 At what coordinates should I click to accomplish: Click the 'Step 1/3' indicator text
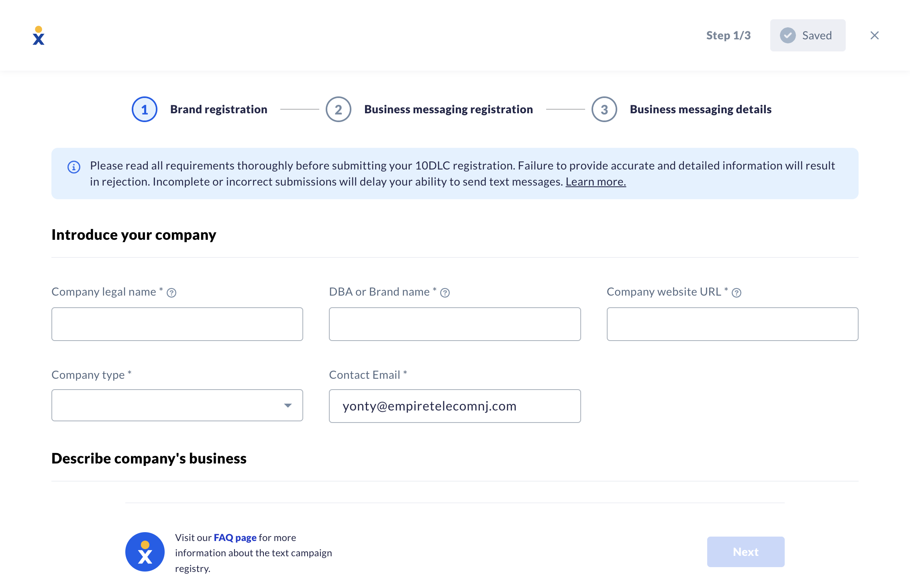(x=728, y=35)
